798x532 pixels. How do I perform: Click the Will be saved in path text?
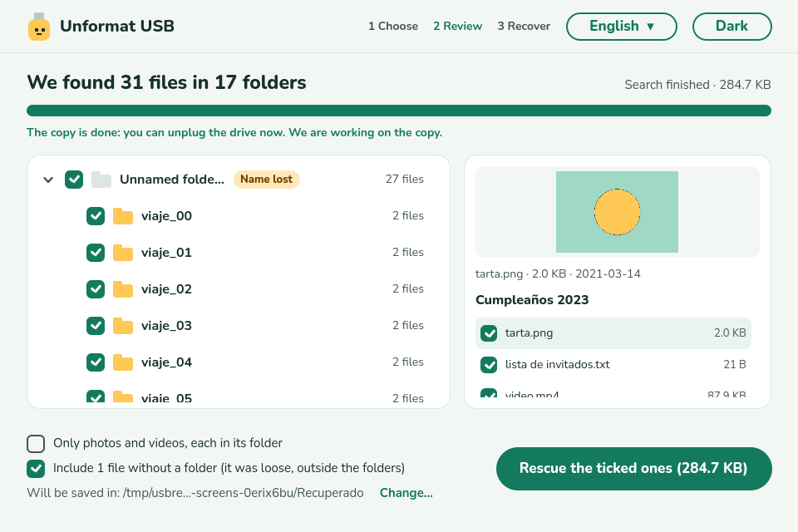pos(195,493)
